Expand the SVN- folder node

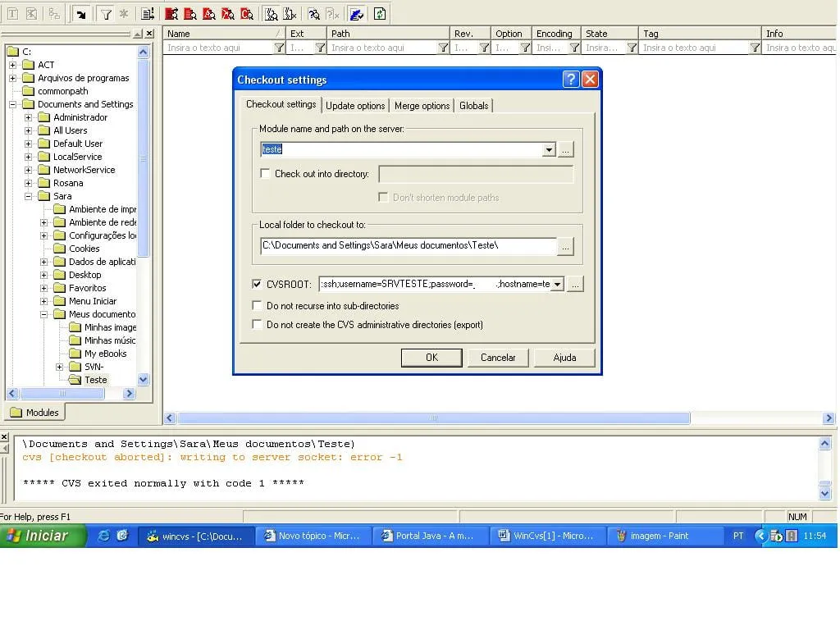(60, 367)
